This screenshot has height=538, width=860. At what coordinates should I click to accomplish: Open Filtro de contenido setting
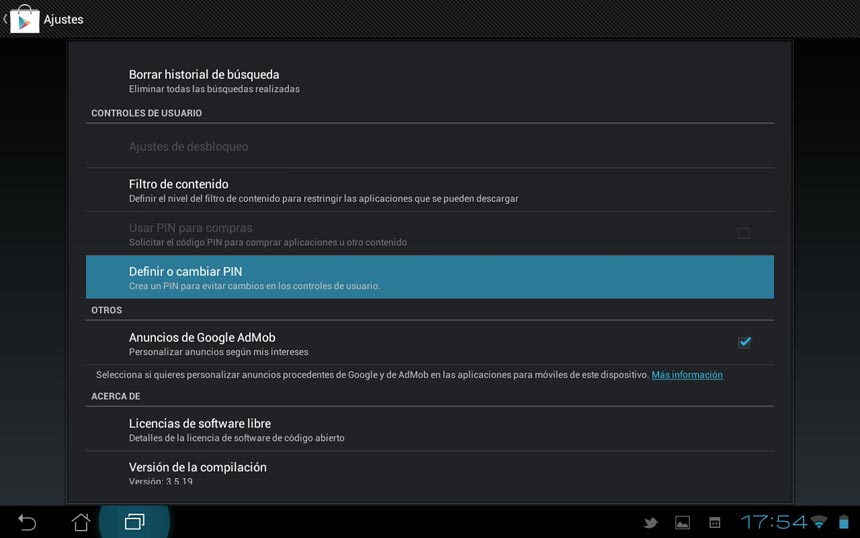[430, 190]
